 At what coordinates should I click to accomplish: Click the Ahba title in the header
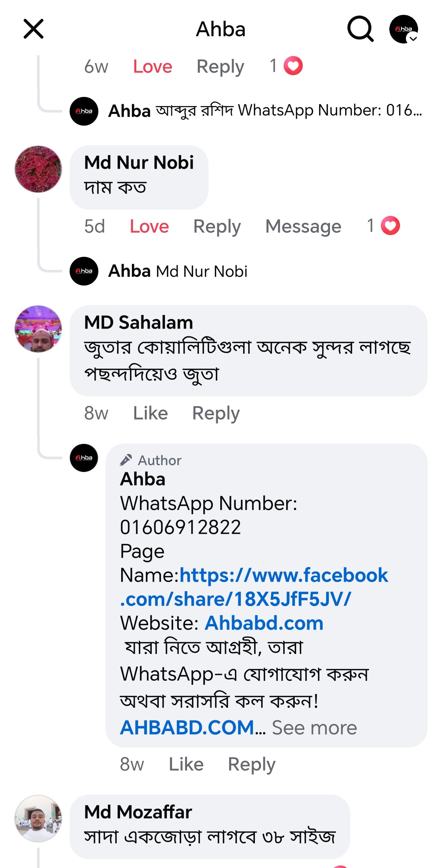click(221, 29)
